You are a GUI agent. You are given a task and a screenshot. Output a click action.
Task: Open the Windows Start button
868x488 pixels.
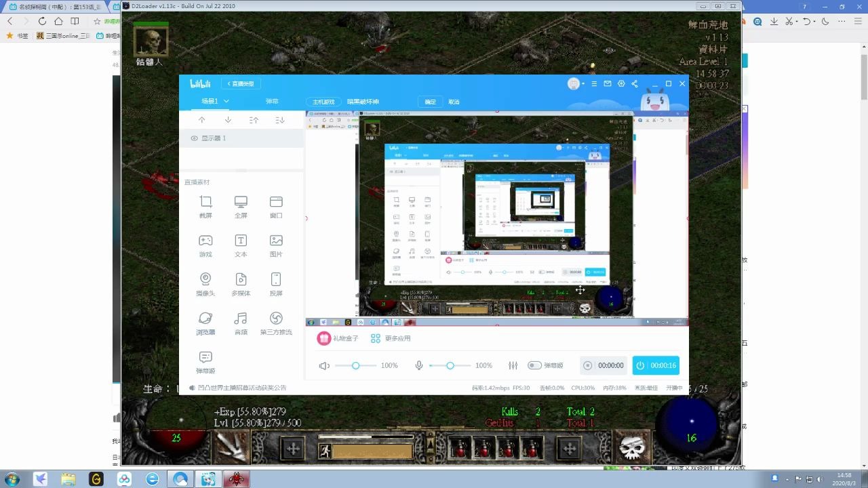click(x=12, y=479)
